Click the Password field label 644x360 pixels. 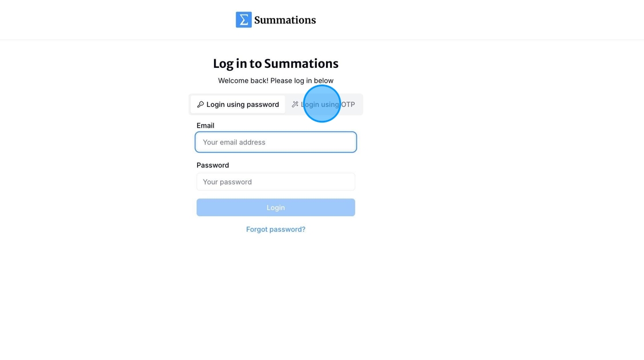coord(213,165)
